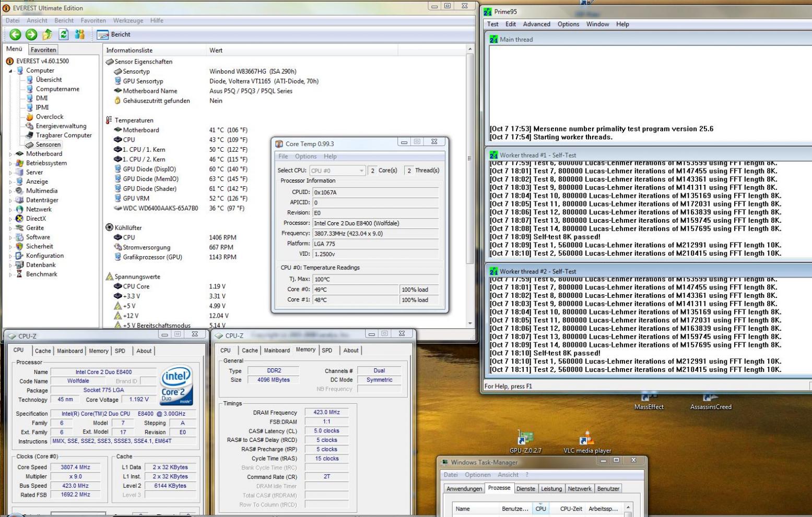
Task: Open the Select CPU dropdown in Core Temp
Action: pyautogui.click(x=337, y=171)
